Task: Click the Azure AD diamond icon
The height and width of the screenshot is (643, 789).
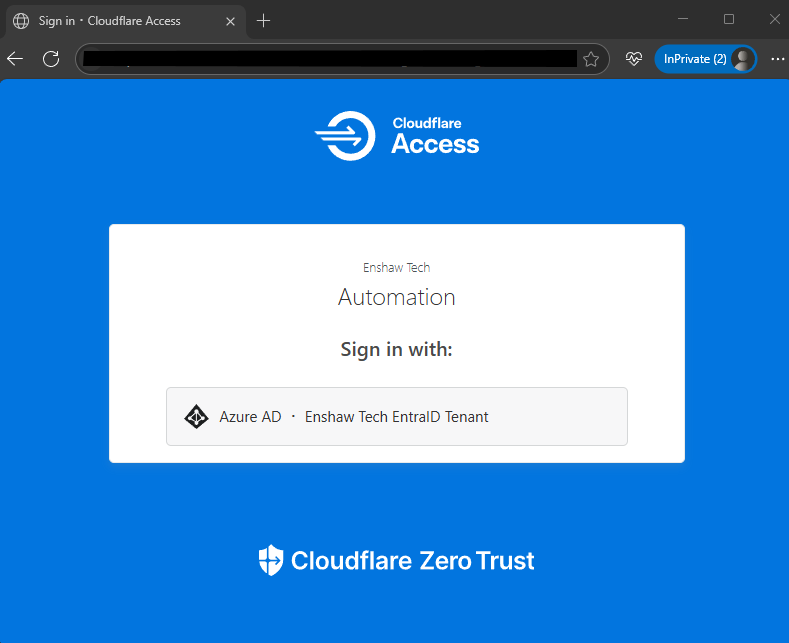Action: [196, 417]
